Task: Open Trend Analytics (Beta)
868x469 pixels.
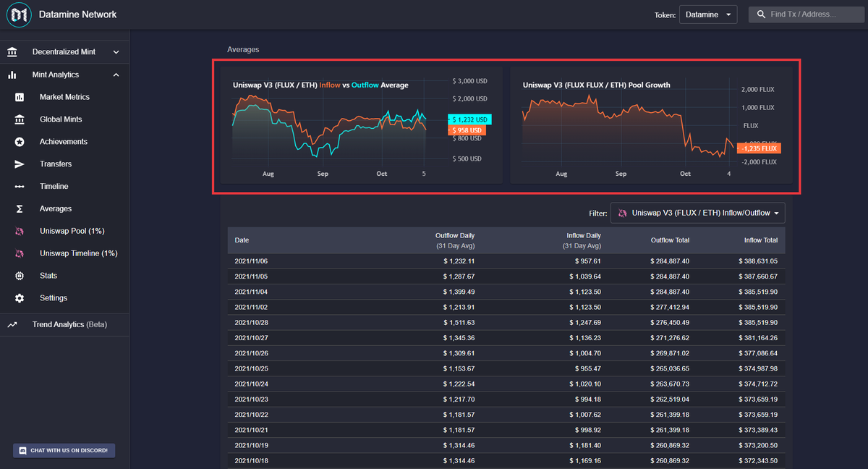Action: 69,325
